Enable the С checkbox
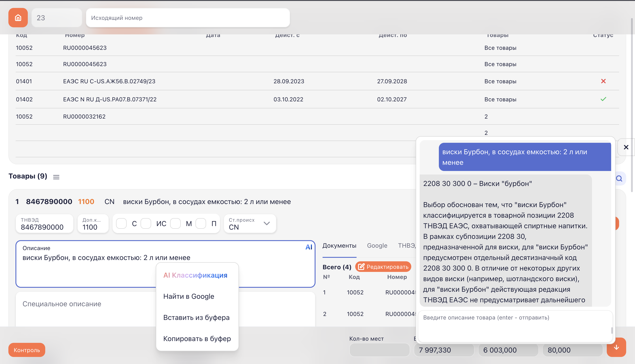Viewport: 635px width, 364px height. pos(121,223)
